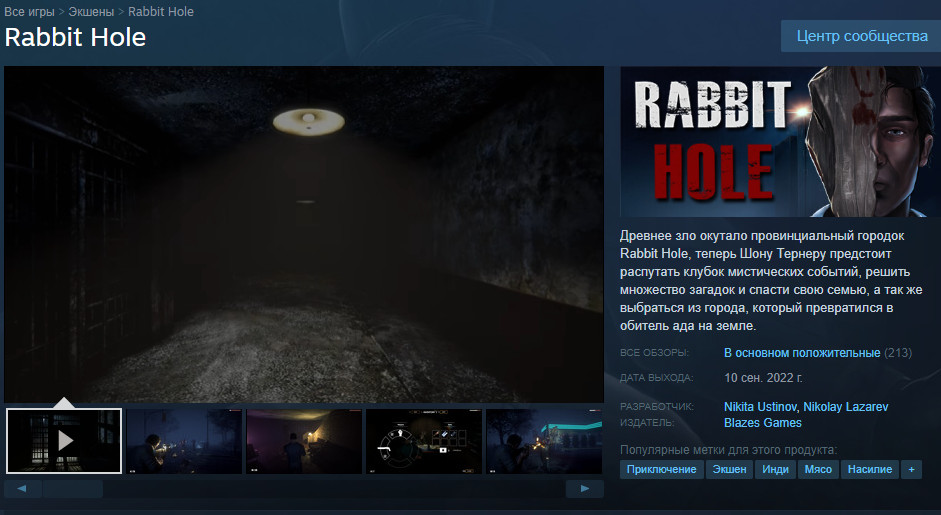941x515 pixels.
Task: Open developer Nikita Ustinov link
Action: coord(761,406)
